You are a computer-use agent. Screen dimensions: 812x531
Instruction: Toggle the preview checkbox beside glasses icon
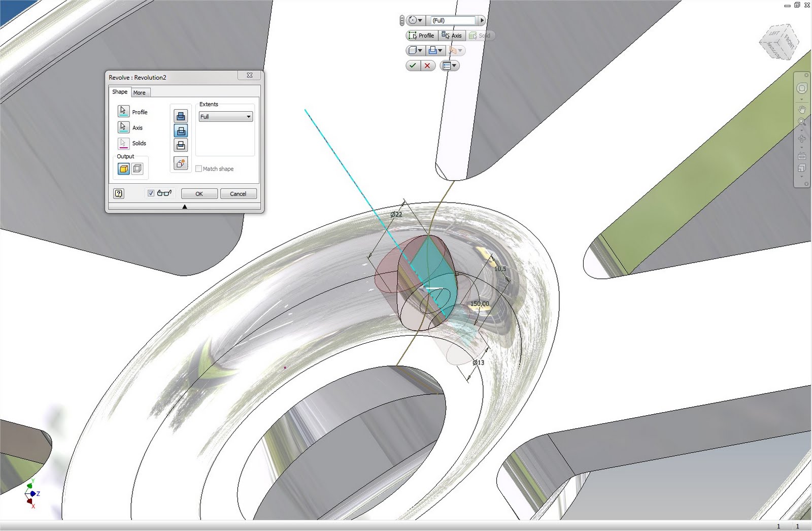coord(151,193)
